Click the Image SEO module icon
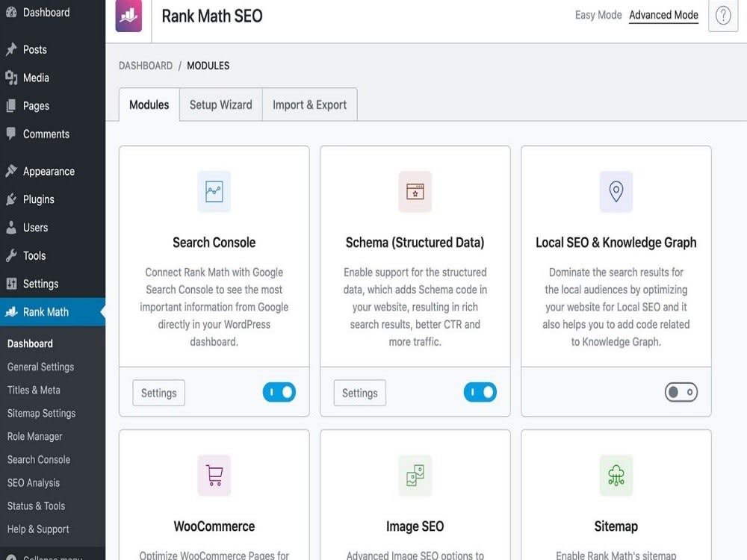This screenshot has height=560, width=747. (415, 475)
